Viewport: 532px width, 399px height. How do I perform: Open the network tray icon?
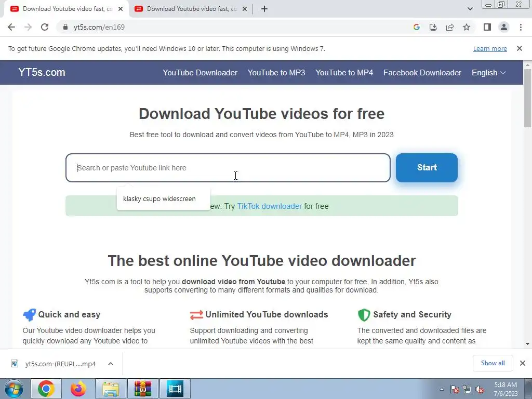pos(467,390)
